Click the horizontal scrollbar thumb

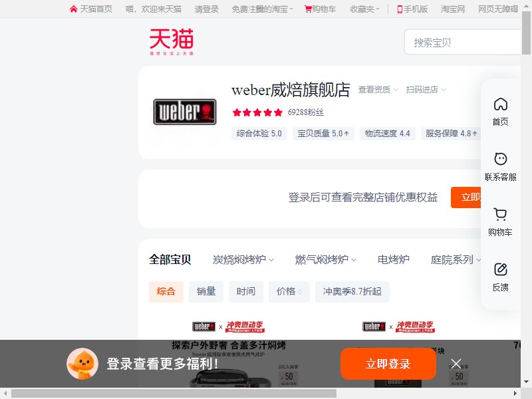[174, 393]
